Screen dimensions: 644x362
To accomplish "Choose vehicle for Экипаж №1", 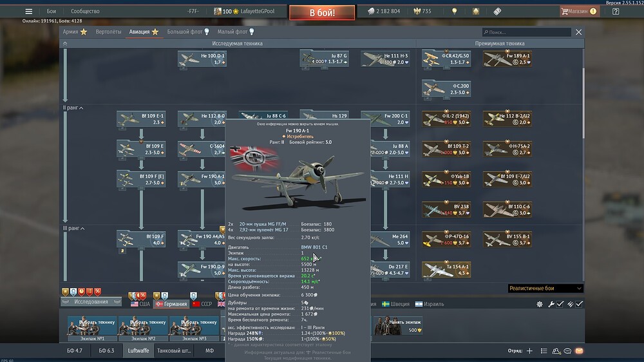I will [92, 329].
